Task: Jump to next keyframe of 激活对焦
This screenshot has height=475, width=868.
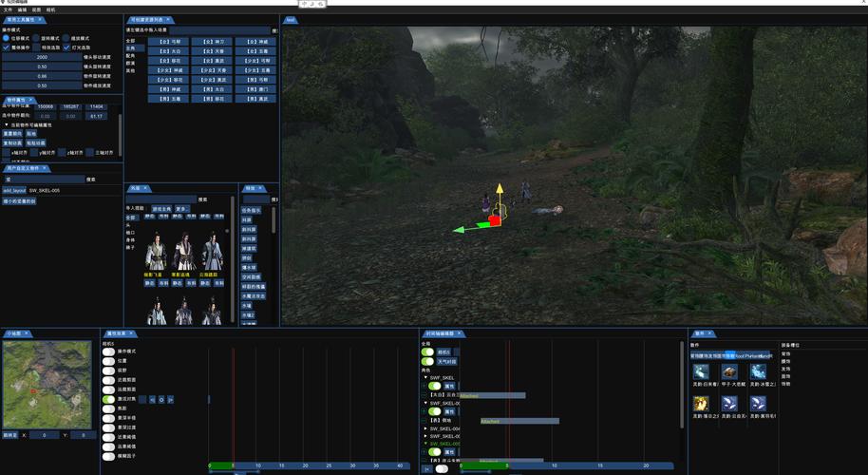Action: point(171,399)
